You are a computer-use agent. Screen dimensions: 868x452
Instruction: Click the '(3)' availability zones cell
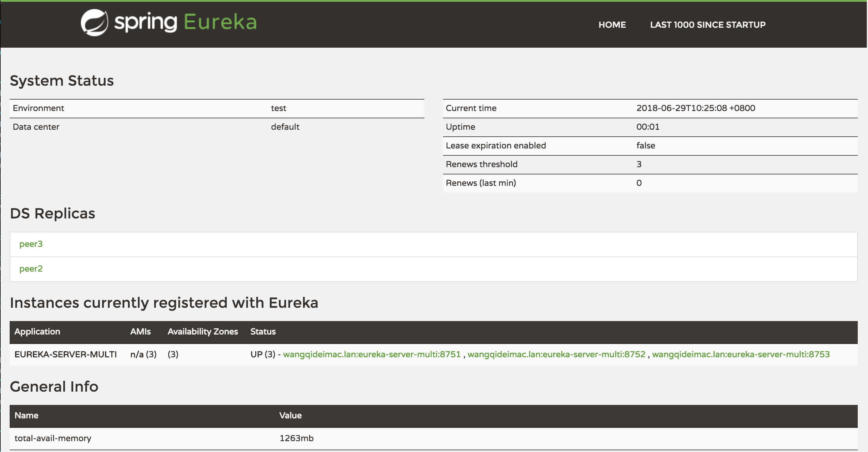click(173, 354)
